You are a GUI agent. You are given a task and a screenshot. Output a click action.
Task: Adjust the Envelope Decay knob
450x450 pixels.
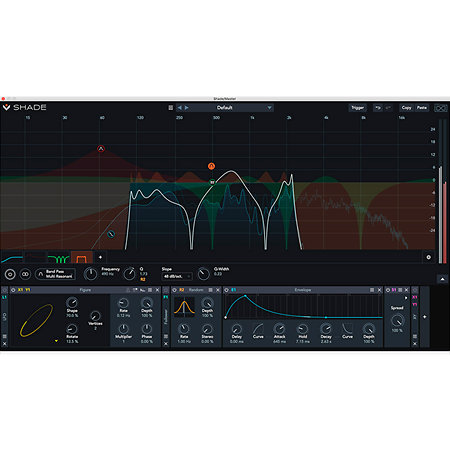(326, 329)
